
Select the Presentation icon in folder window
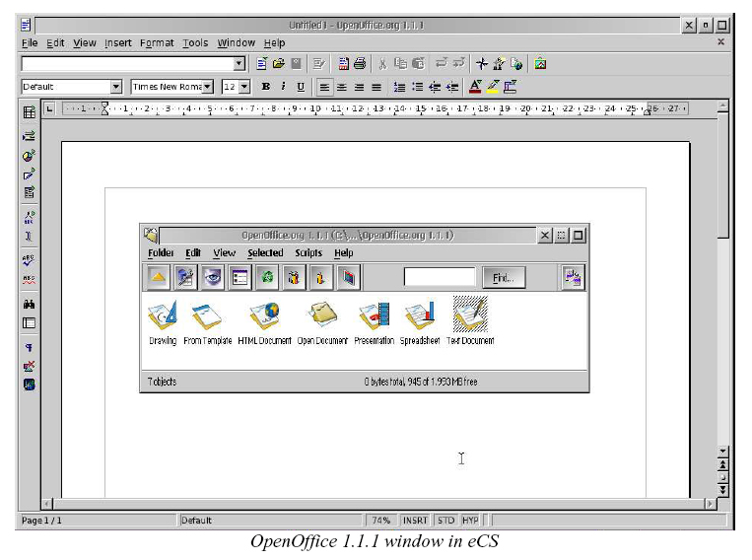click(x=375, y=322)
